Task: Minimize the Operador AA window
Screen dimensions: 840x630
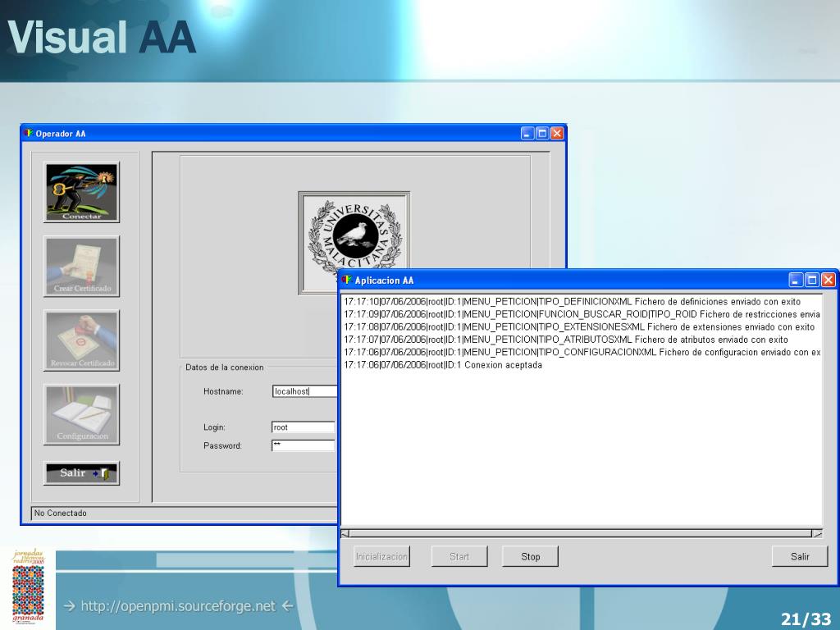Action: 527,134
